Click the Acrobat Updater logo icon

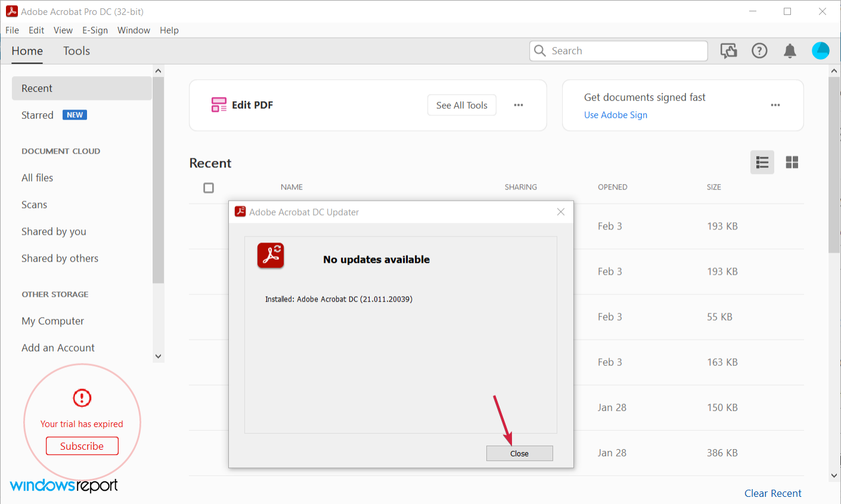[x=271, y=256]
